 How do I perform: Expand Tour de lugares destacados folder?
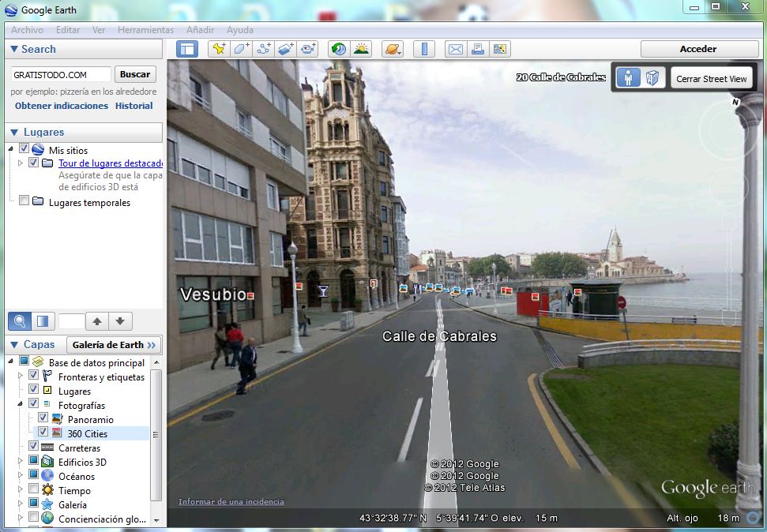pos(20,163)
